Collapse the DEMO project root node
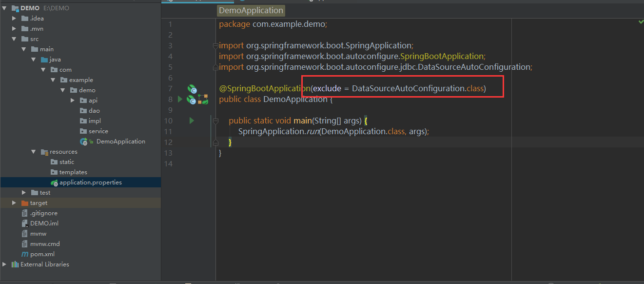The image size is (644, 284). 4,8
